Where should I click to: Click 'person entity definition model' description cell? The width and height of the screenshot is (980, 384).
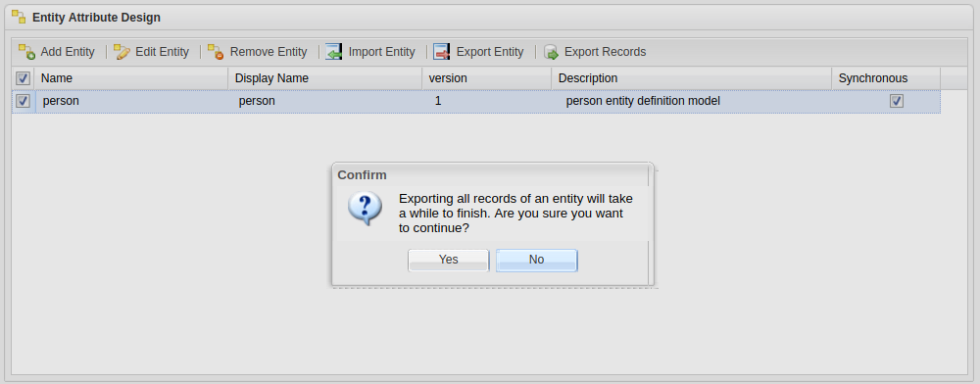coord(643,101)
